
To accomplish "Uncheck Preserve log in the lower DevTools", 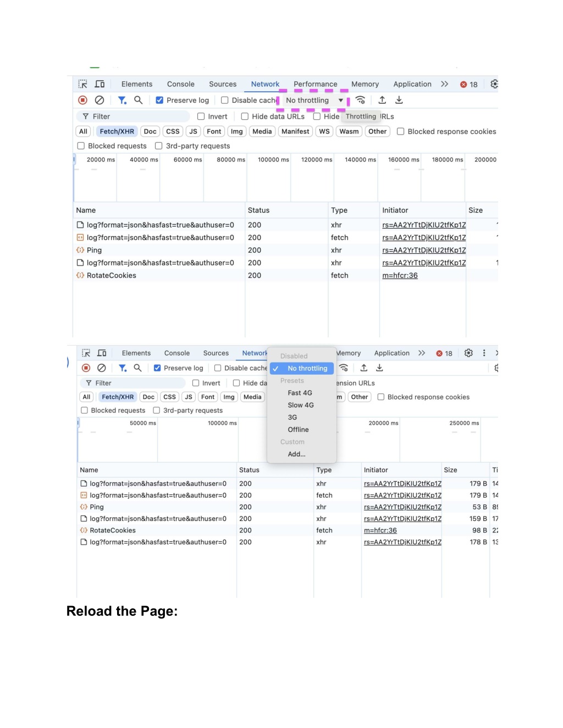I will pyautogui.click(x=157, y=368).
